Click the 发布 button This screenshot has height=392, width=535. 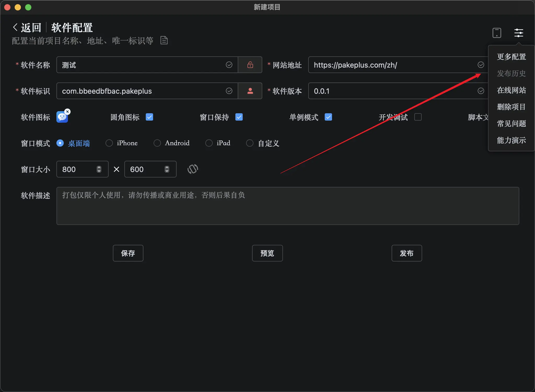(406, 253)
